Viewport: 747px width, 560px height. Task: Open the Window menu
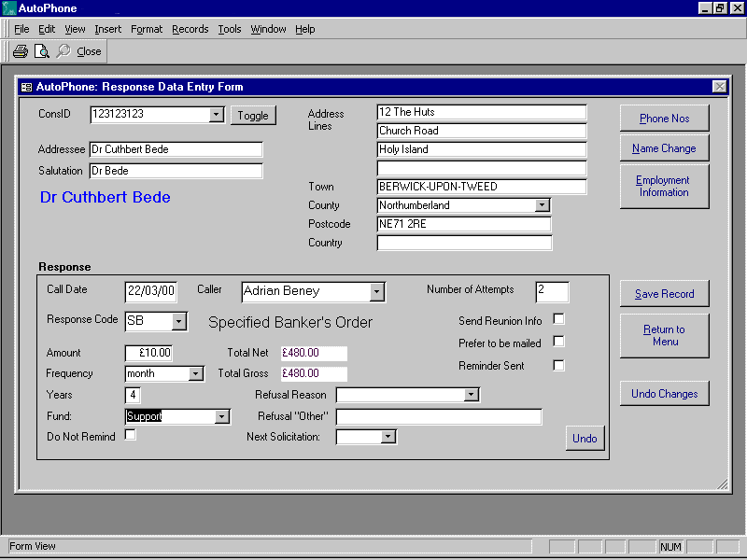point(268,29)
